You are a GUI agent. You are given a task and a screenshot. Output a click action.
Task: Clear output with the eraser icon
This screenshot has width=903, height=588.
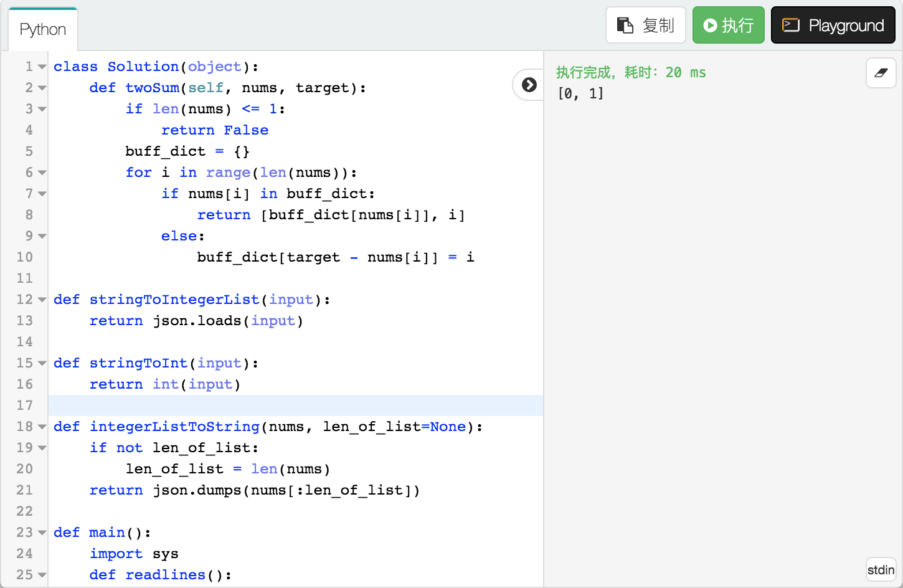(881, 73)
